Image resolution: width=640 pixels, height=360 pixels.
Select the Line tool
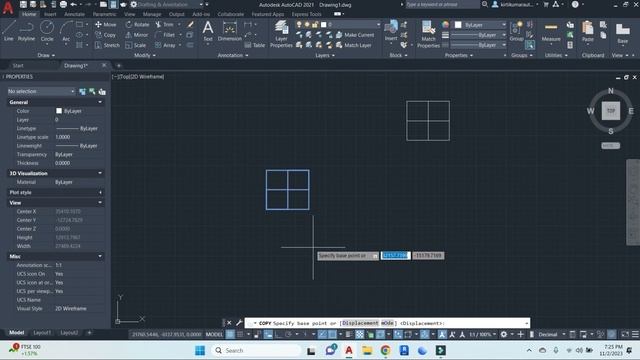click(x=9, y=31)
